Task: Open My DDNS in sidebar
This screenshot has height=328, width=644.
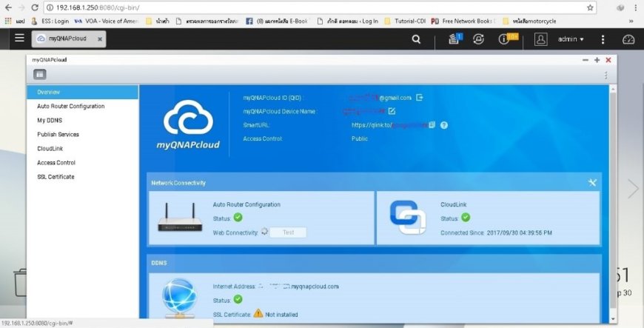Action: (x=50, y=121)
